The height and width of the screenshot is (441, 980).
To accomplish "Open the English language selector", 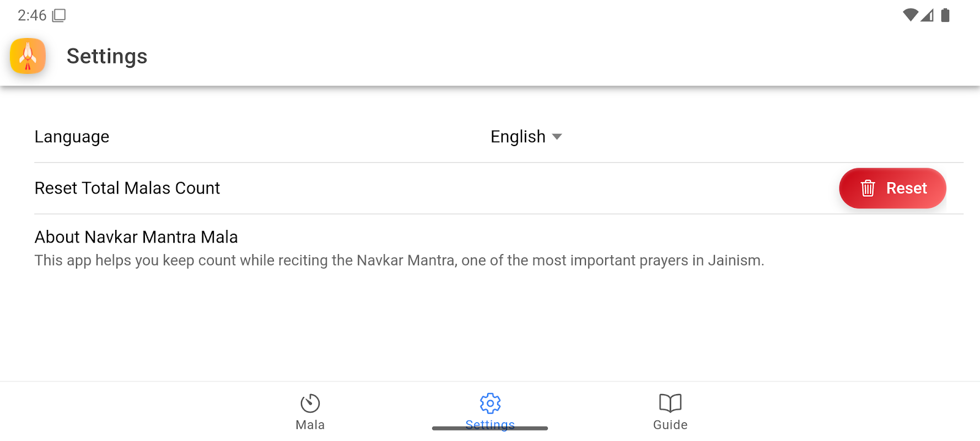I will click(x=526, y=137).
